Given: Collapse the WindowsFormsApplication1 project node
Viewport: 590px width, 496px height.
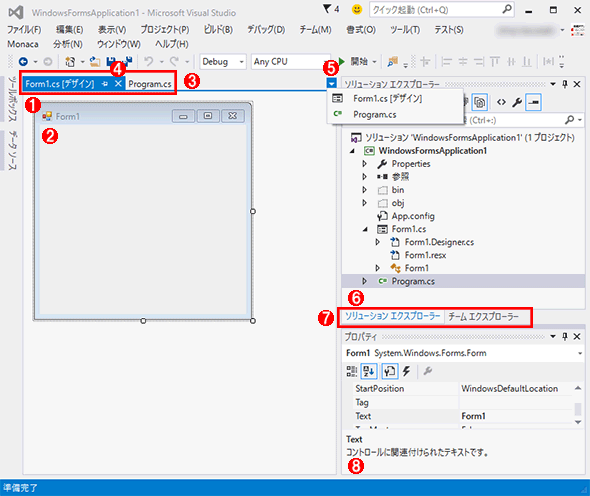Looking at the screenshot, I should [352, 151].
